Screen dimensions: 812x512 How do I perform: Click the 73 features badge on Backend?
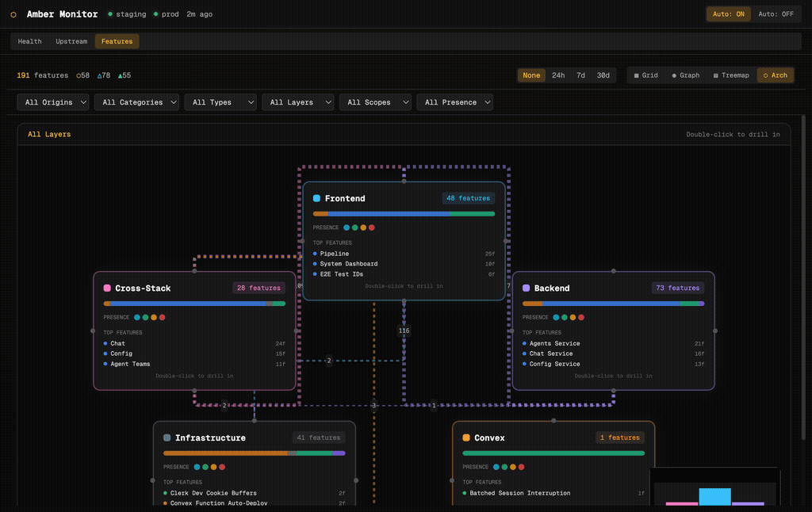677,288
